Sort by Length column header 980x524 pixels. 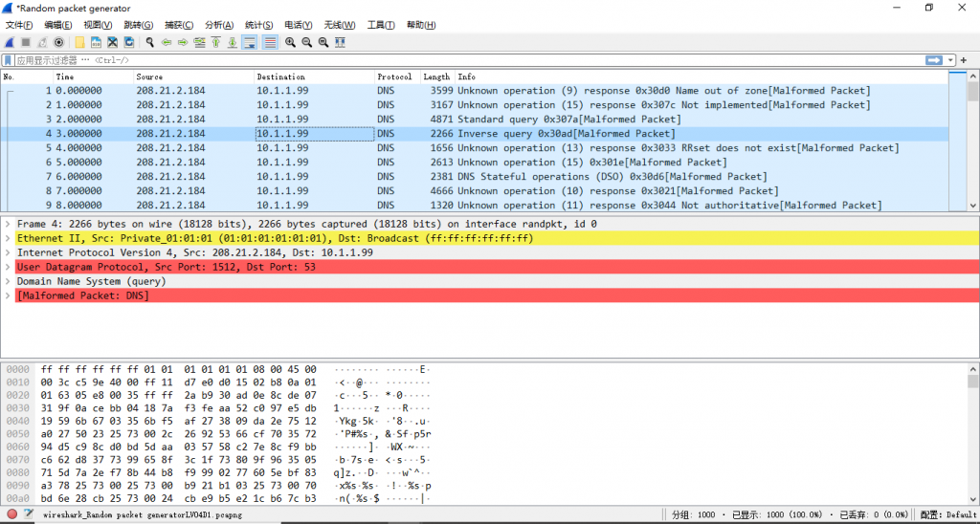pyautogui.click(x=437, y=76)
